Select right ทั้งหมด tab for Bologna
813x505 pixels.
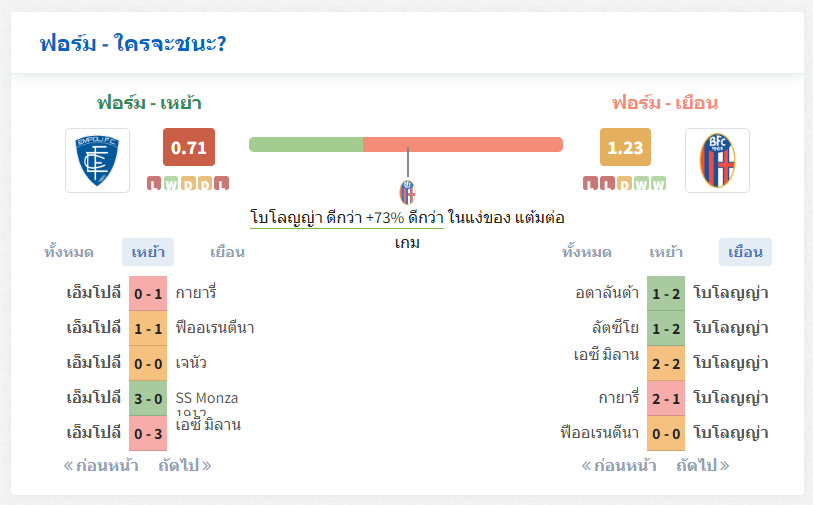point(586,252)
